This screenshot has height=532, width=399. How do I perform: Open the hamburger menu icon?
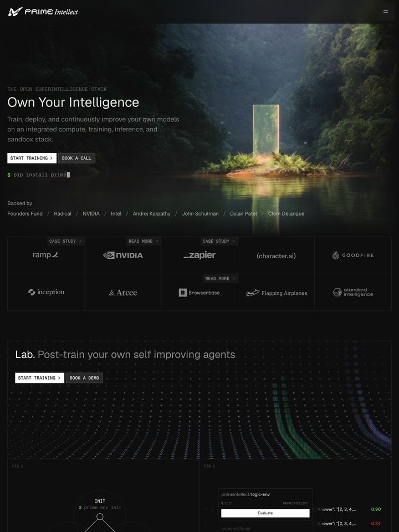386,12
